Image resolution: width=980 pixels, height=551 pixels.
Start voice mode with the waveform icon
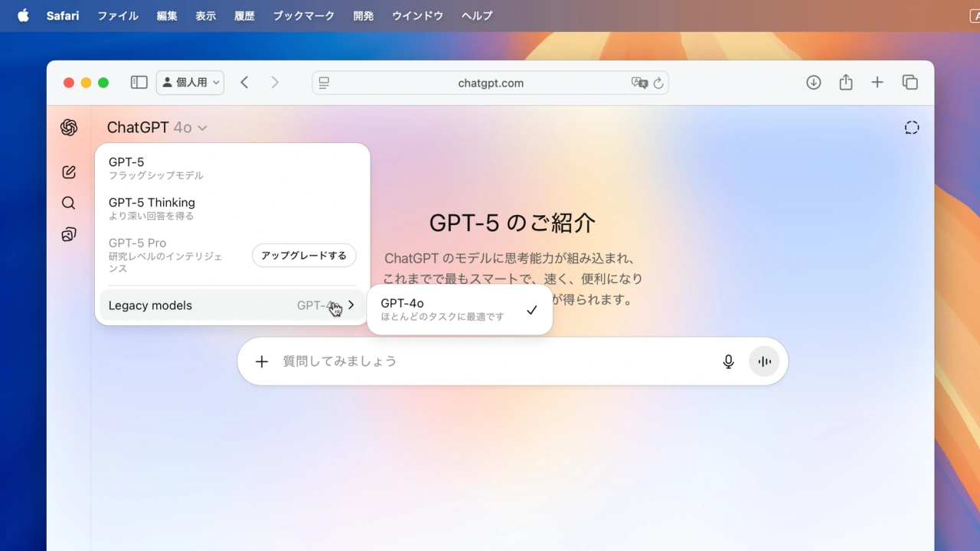[x=764, y=361]
